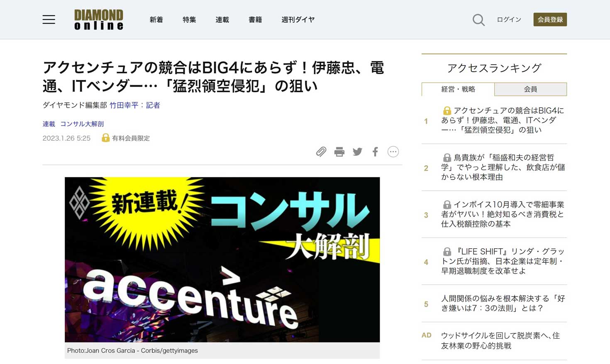
Task: Open ranking article about アクセンチュアの競合
Action: click(x=503, y=120)
